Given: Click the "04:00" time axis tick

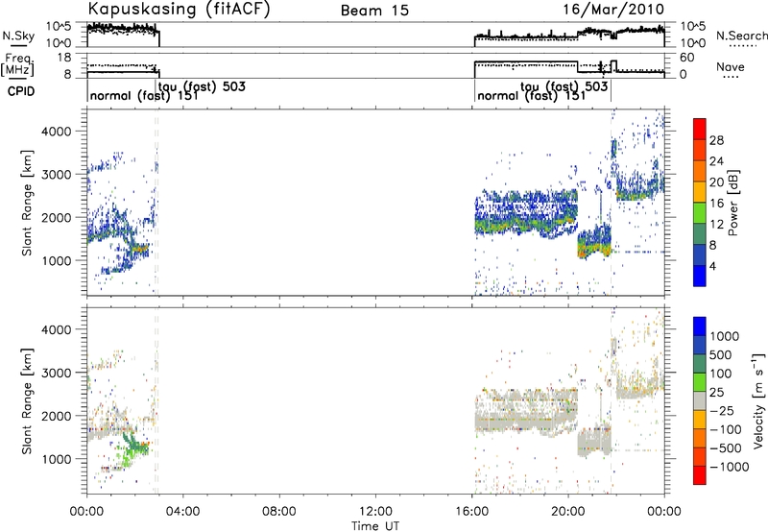Looking at the screenshot, I should (183, 512).
